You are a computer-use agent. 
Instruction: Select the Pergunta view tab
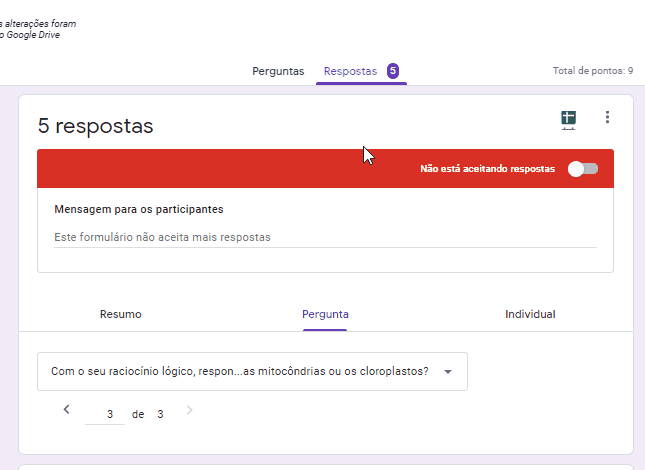[325, 314]
